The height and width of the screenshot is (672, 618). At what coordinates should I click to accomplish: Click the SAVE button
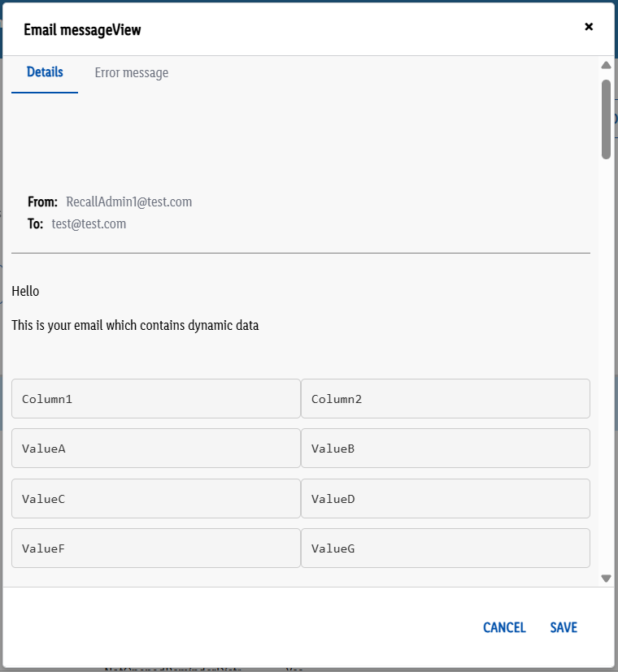[x=564, y=627]
